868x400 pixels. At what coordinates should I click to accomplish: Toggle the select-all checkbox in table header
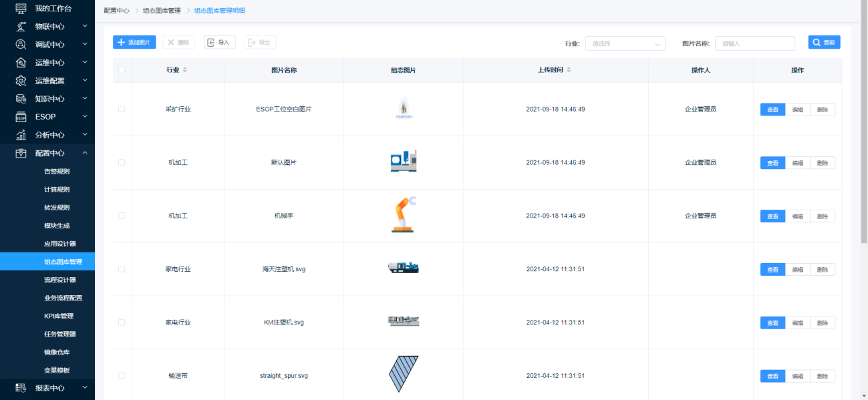pos(122,70)
